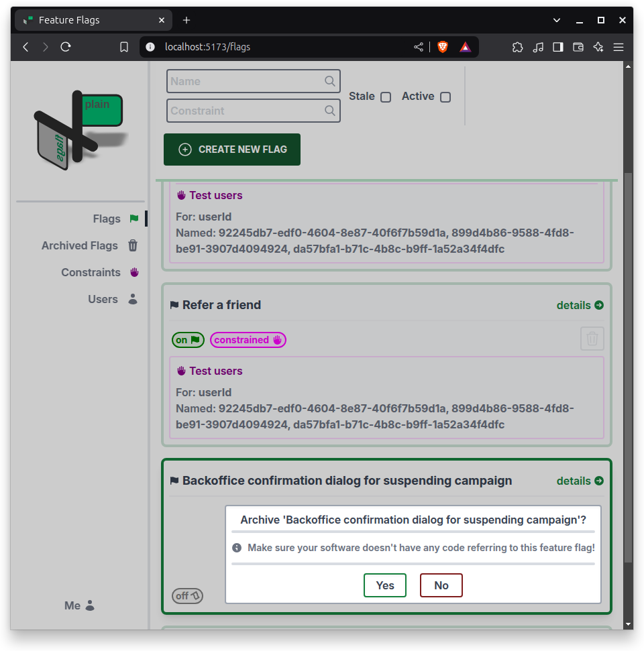Viewport: 644px width, 651px height.
Task: Delete the Refer a friend strategy via trash icon
Action: coord(592,339)
